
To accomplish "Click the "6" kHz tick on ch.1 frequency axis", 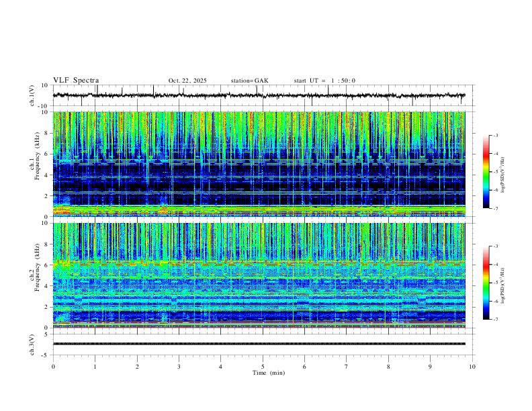I will [x=47, y=154].
